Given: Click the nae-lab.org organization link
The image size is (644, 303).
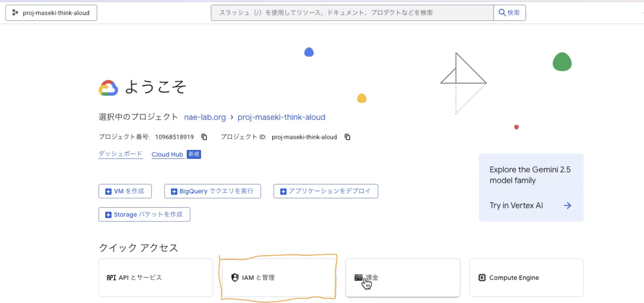Looking at the screenshot, I should (205, 117).
